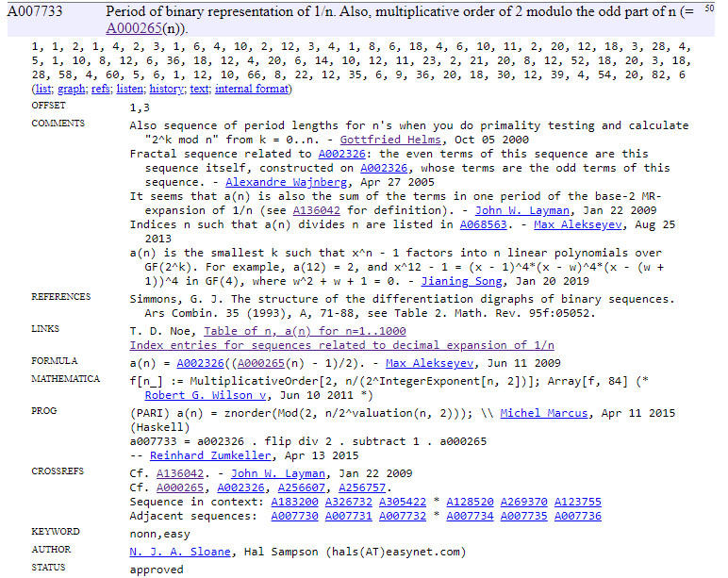Open Alexandre Wajnberg author link
The image size is (728, 578).
(286, 182)
